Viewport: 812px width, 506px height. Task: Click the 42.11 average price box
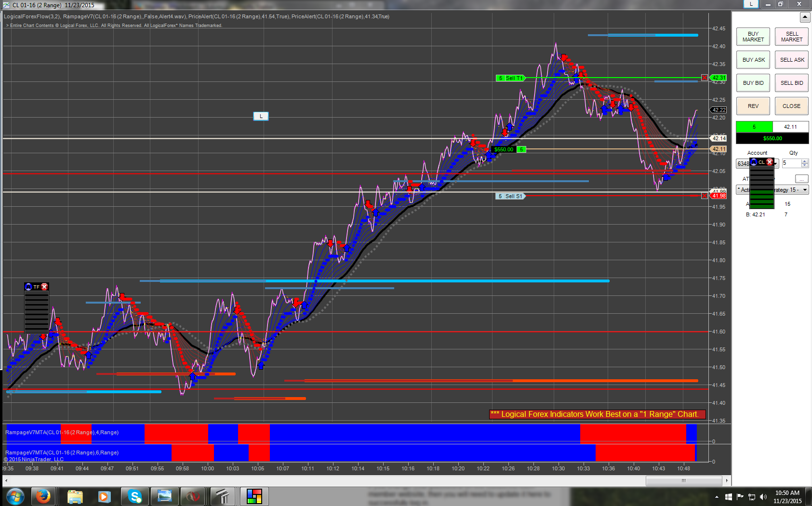(x=790, y=127)
